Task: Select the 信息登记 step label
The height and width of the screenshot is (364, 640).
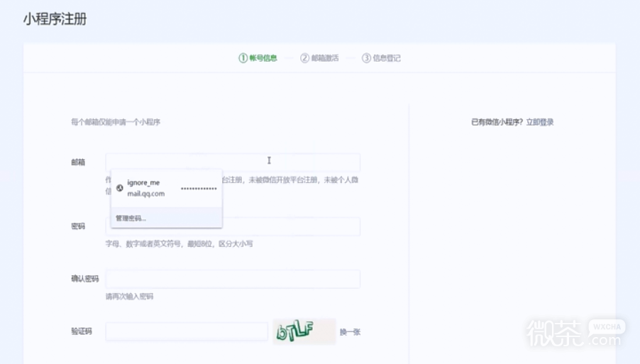Action: pos(387,58)
